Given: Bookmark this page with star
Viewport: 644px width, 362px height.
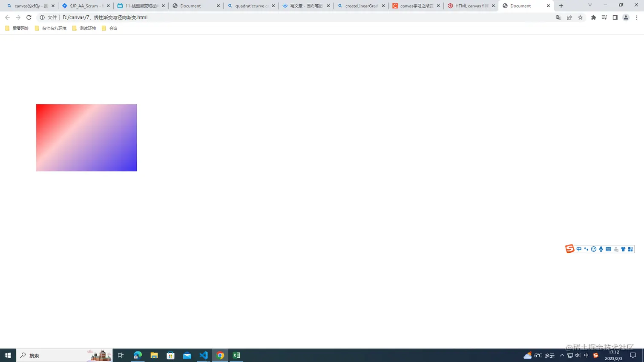Looking at the screenshot, I should pos(580,17).
